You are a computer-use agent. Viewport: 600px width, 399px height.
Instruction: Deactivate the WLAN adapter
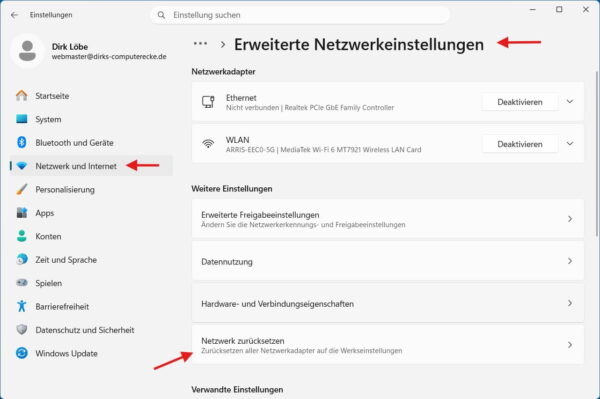(x=520, y=144)
